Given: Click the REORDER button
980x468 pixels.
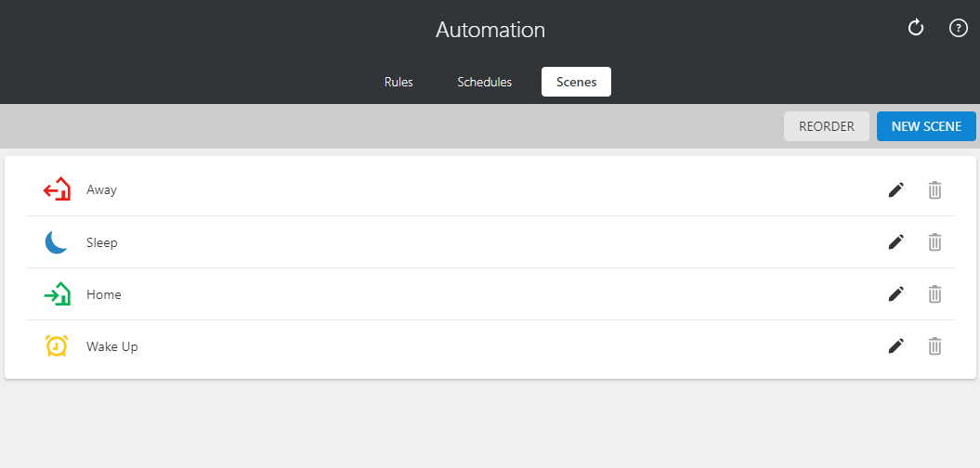Looking at the screenshot, I should click(x=826, y=126).
